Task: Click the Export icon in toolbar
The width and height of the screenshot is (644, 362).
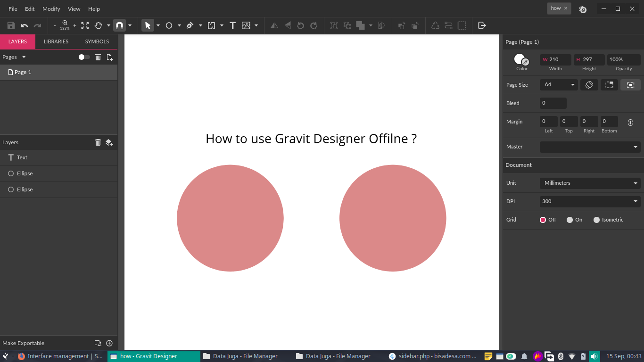Action: coord(482,25)
